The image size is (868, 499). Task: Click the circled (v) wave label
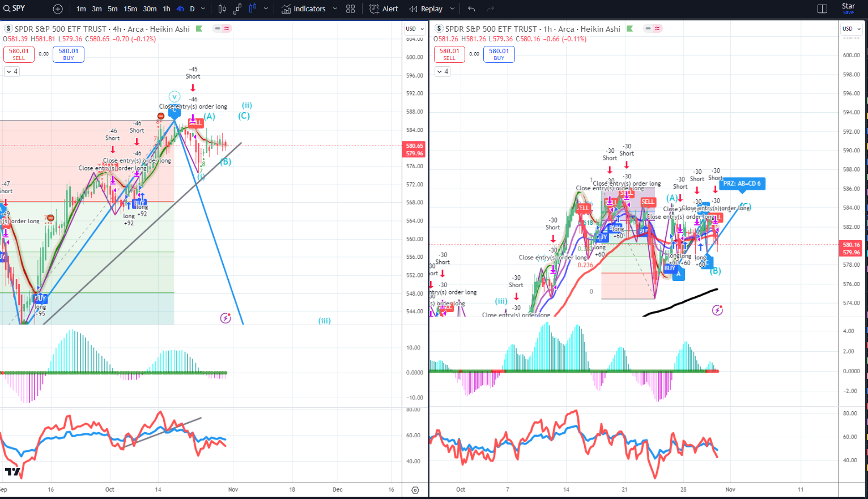tap(175, 96)
